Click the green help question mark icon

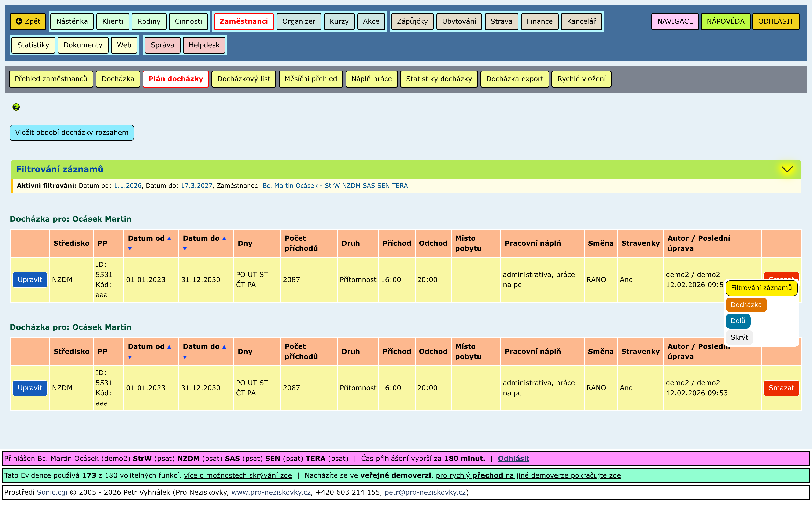(16, 107)
